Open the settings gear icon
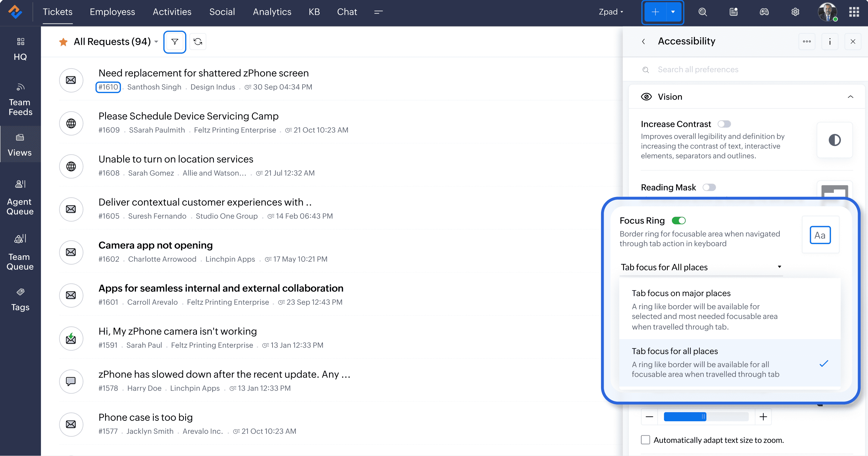 795,12
